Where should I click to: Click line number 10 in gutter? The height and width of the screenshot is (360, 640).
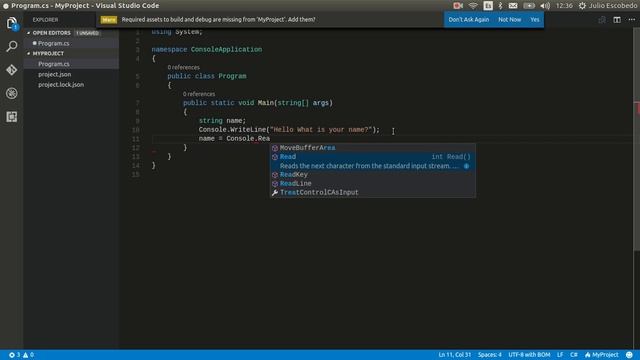tap(135, 130)
